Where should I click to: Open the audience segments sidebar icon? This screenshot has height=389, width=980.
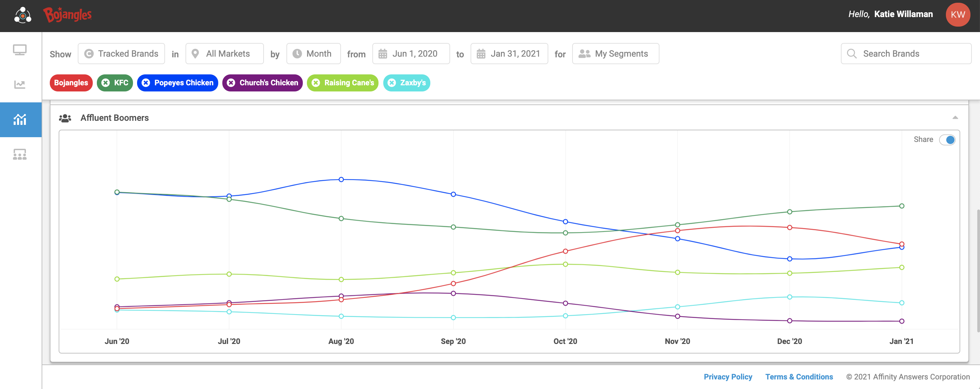(20, 154)
